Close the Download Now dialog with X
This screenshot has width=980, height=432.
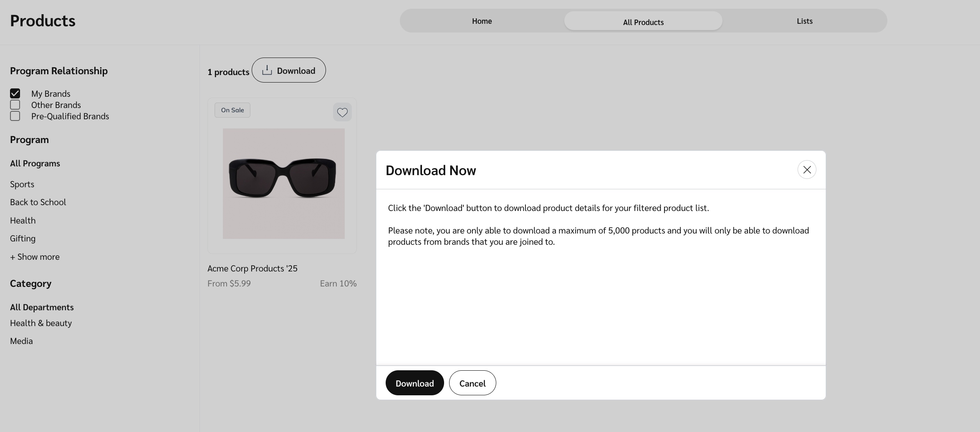click(806, 170)
